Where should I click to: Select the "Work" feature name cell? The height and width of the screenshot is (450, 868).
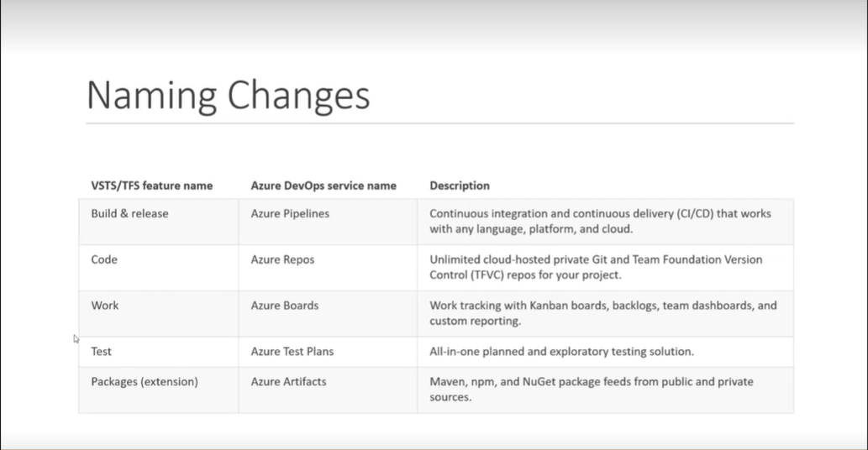tap(105, 306)
